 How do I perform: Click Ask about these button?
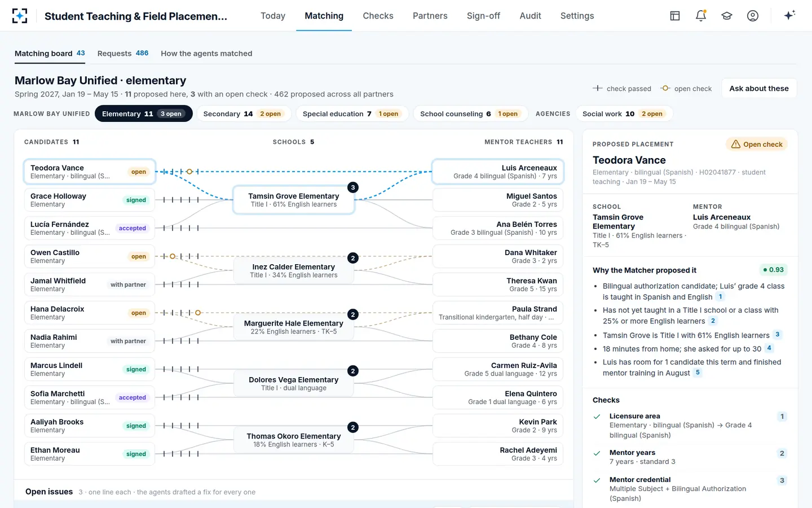tap(759, 89)
